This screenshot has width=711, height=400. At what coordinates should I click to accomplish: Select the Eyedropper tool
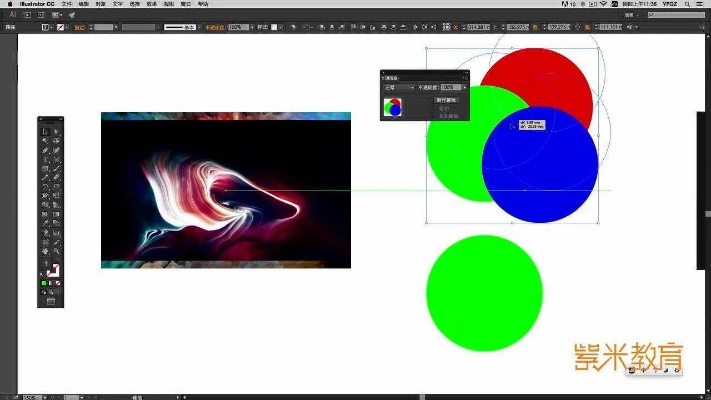coord(45,223)
